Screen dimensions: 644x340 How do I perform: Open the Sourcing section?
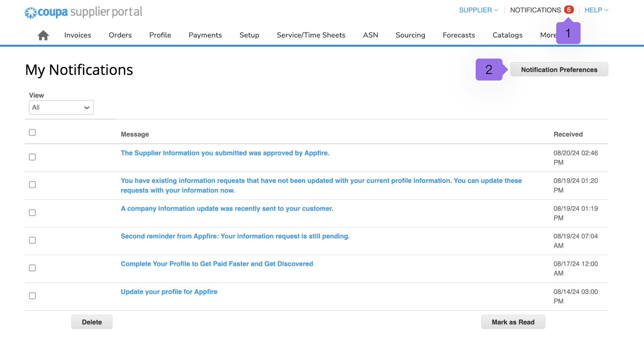point(411,35)
